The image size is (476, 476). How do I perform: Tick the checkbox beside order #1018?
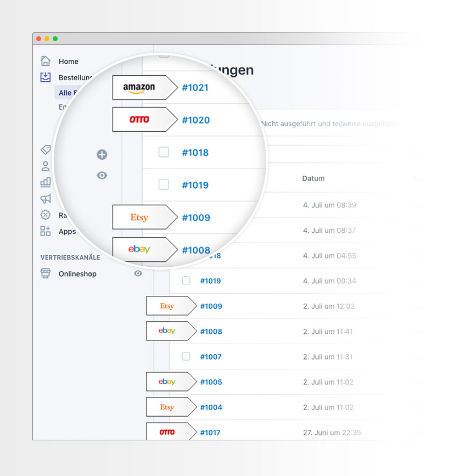coord(164,152)
